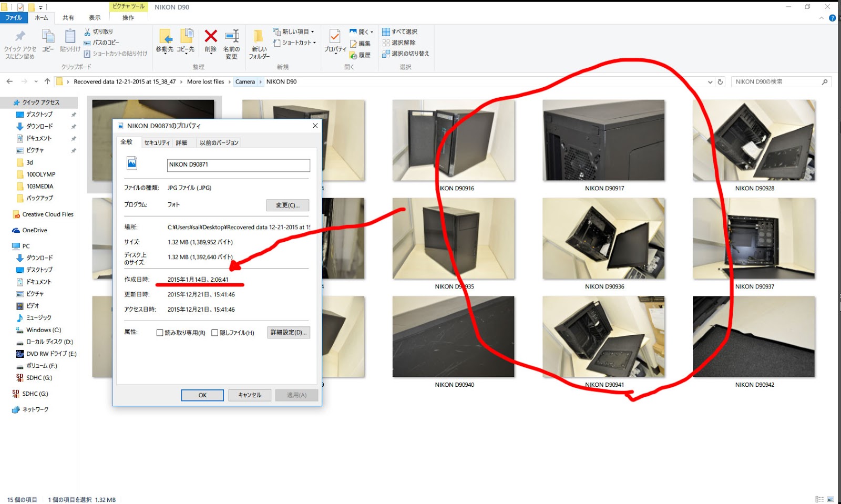Open Windows (C:) drive in sidebar
The image size is (841, 504).
pyautogui.click(x=39, y=330)
